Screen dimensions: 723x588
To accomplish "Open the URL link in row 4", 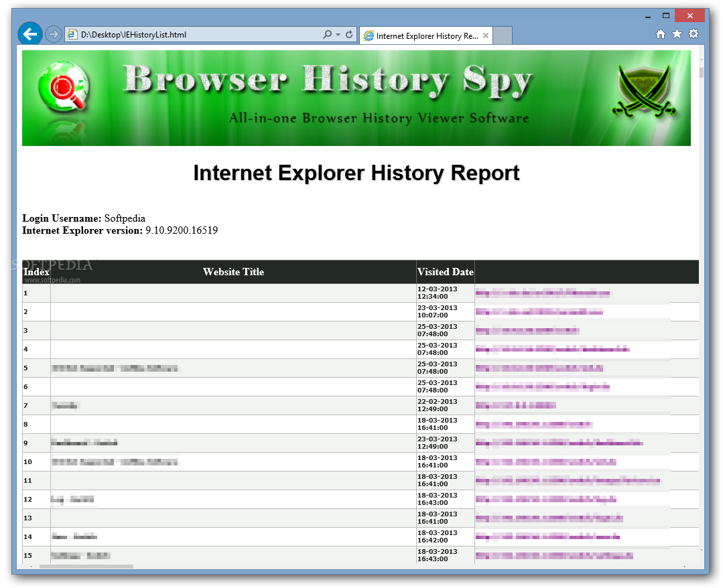I will coord(552,349).
